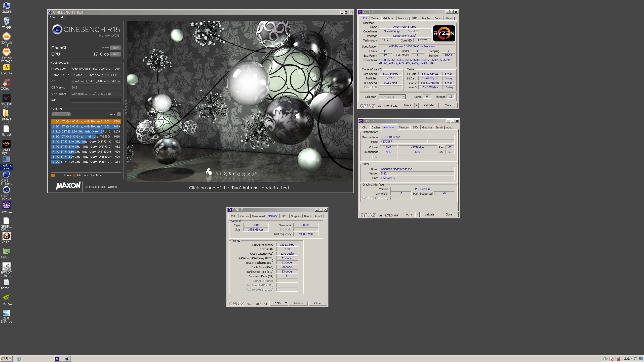
Task: Select the CCleaner desktop icon
Action: tap(6, 85)
